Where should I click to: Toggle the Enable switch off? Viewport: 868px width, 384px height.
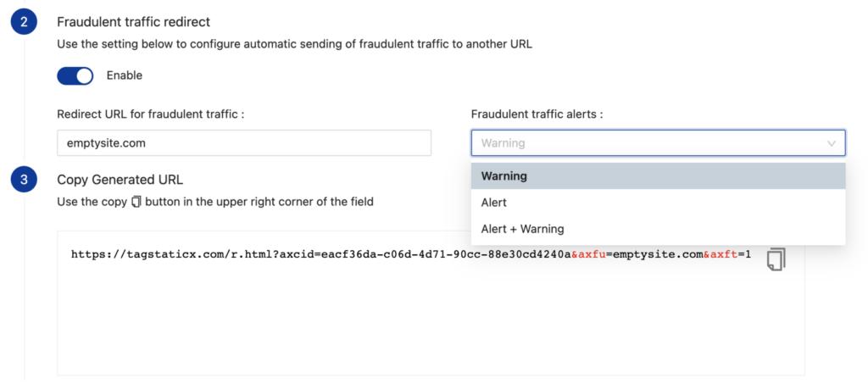75,75
